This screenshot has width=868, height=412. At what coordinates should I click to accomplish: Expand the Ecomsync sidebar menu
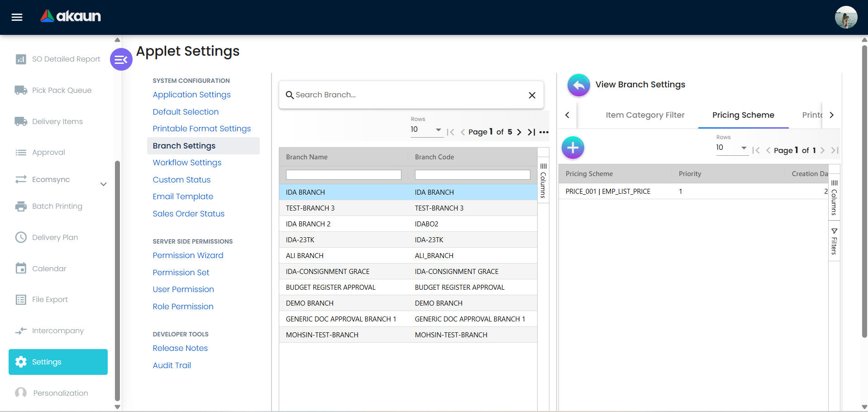pos(103,184)
